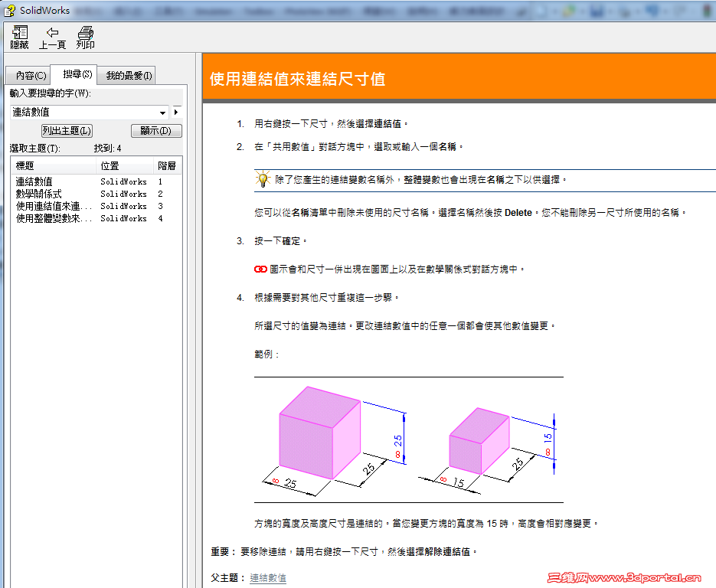Viewport: 716px width, 588px height.
Task: Expand the search keyword dropdown arrow
Action: pos(162,113)
